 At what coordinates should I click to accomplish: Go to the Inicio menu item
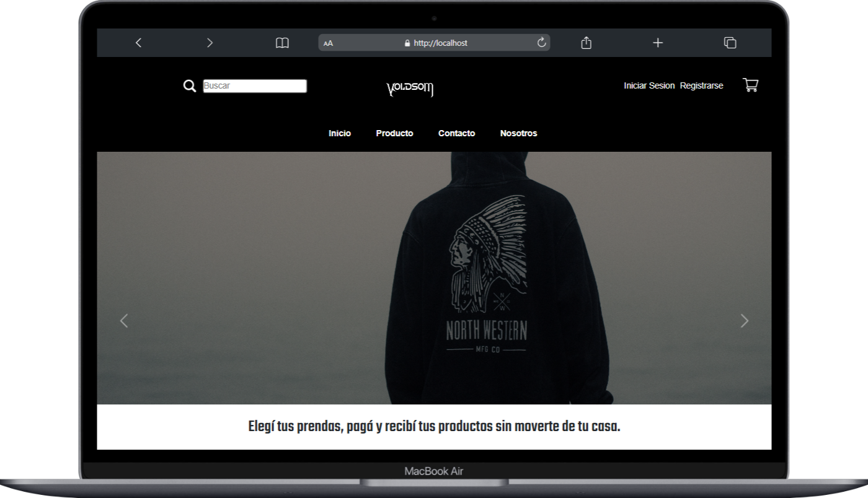point(340,133)
